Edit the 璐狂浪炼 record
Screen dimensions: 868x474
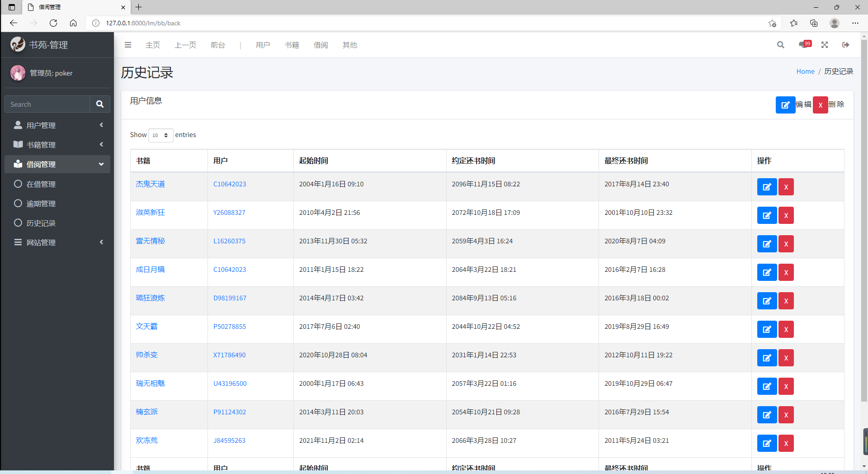point(767,301)
